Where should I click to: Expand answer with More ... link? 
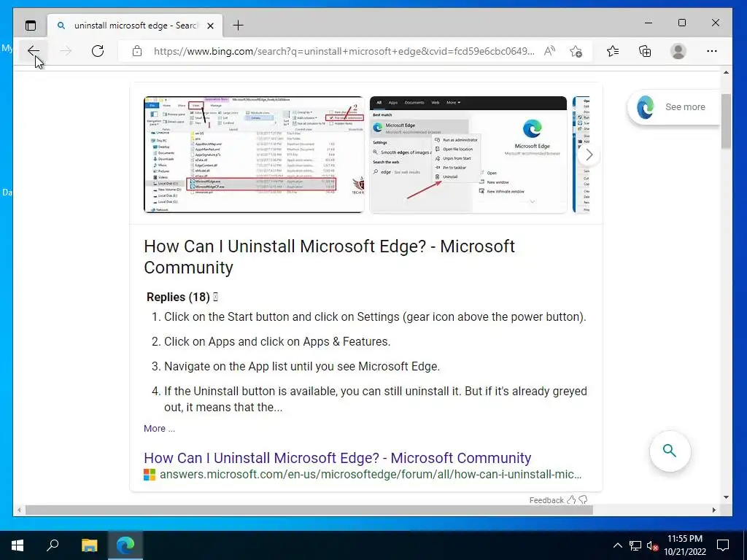click(159, 428)
